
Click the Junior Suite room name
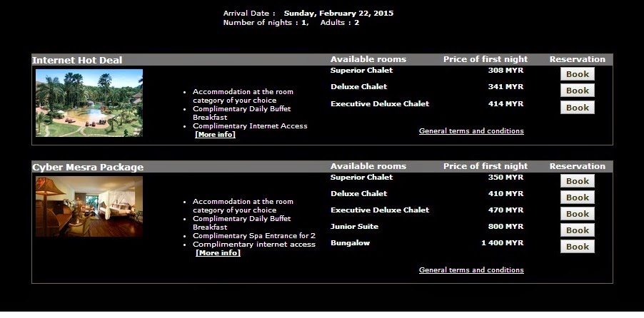[x=354, y=227]
